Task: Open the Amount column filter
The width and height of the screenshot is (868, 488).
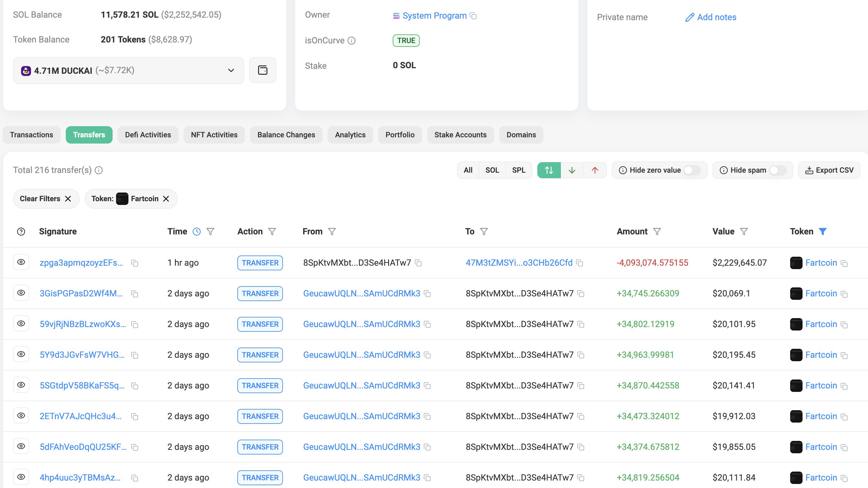Action: click(x=657, y=231)
